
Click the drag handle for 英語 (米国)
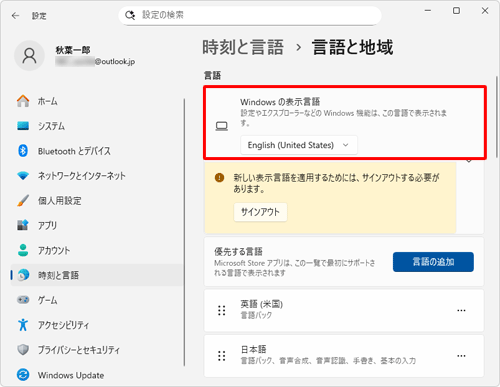click(222, 310)
